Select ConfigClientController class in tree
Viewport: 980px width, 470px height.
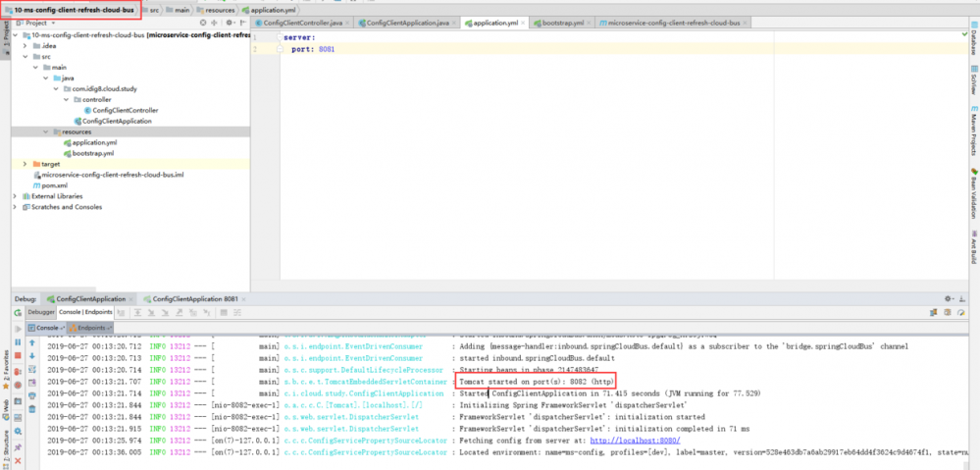[x=120, y=110]
